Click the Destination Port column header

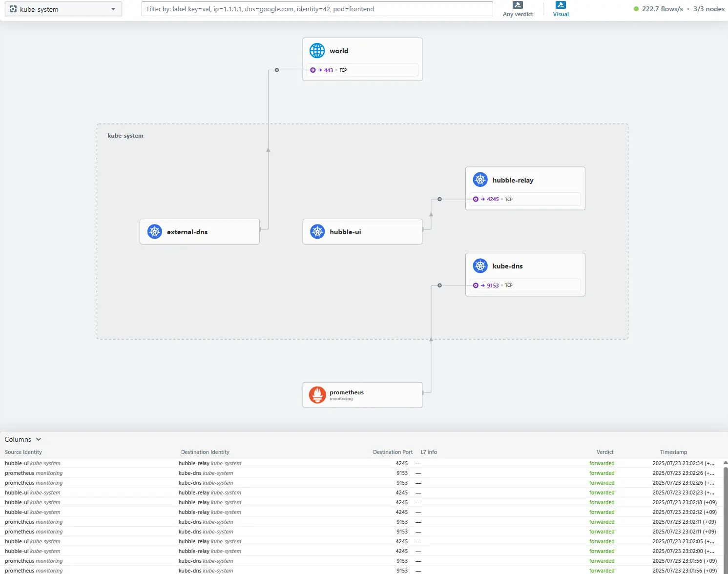(393, 452)
